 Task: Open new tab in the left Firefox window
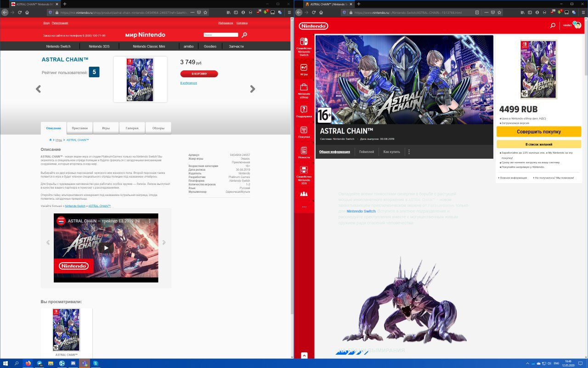point(64,4)
